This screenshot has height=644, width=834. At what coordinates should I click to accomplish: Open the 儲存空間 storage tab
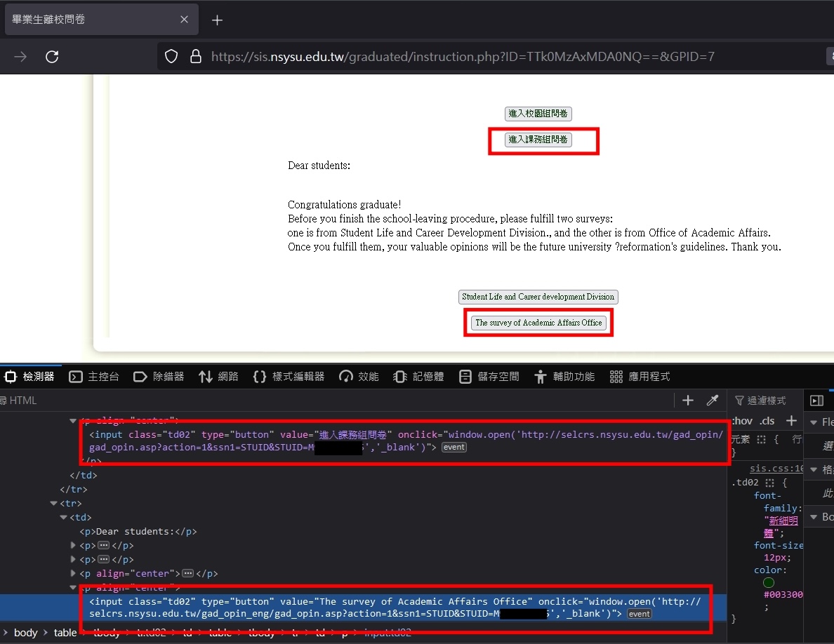point(489,377)
